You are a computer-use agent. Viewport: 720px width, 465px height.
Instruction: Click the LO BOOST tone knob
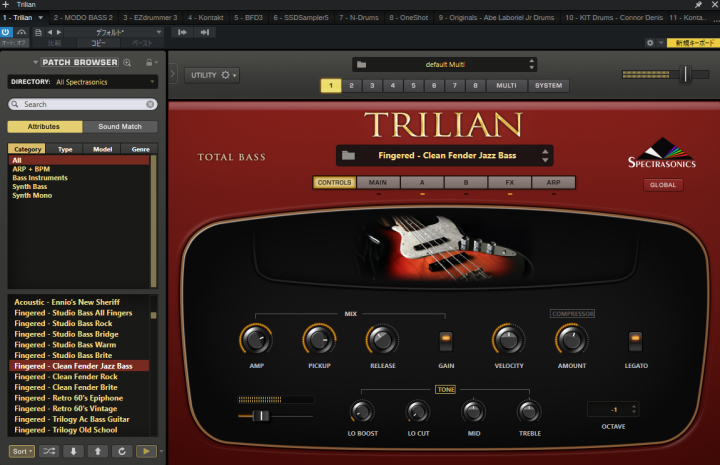tap(362, 411)
